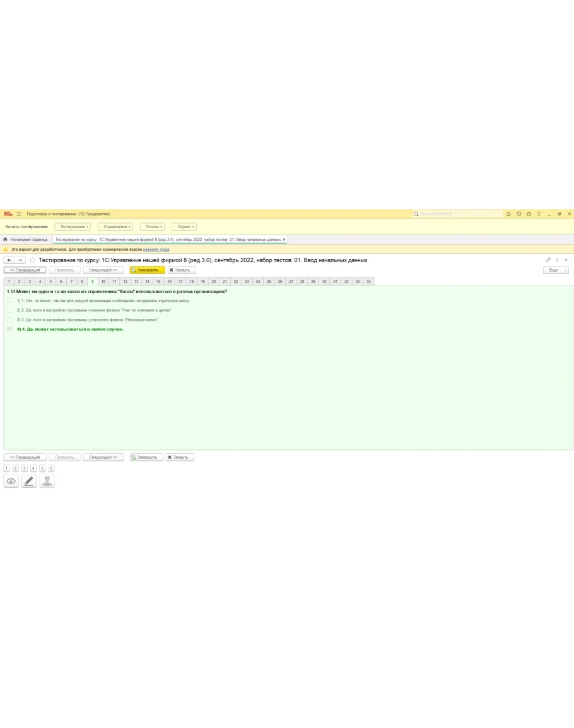Check answer 2 'Учет по компании в целом'
This screenshot has height=728, width=574.
(9, 310)
